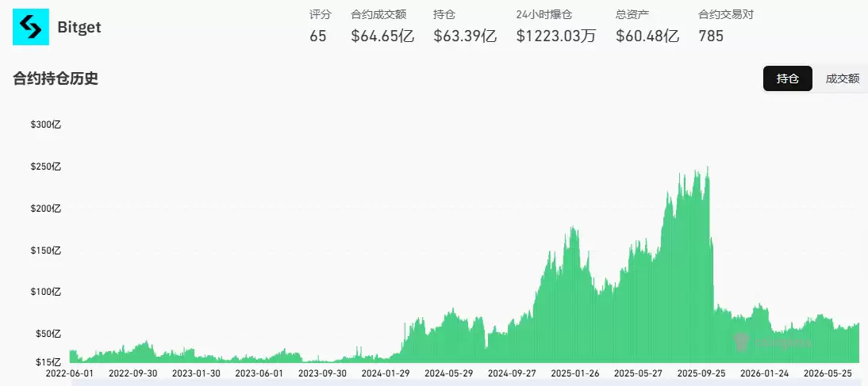Click the 2022-06-01 date label
The width and height of the screenshot is (868, 386).
(x=70, y=373)
